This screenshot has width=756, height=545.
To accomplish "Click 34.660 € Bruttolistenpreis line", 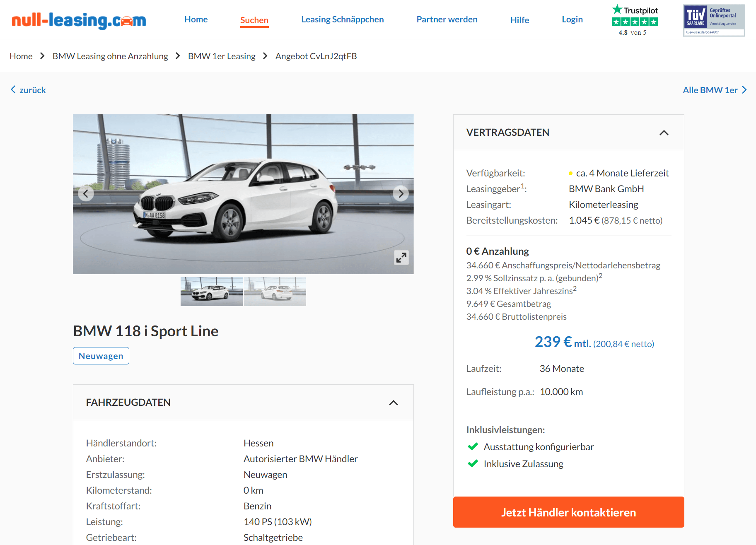I will 517,316.
